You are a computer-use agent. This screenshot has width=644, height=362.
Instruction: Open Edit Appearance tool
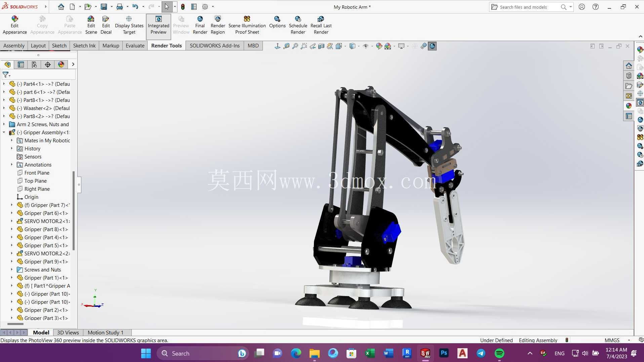pos(14,25)
